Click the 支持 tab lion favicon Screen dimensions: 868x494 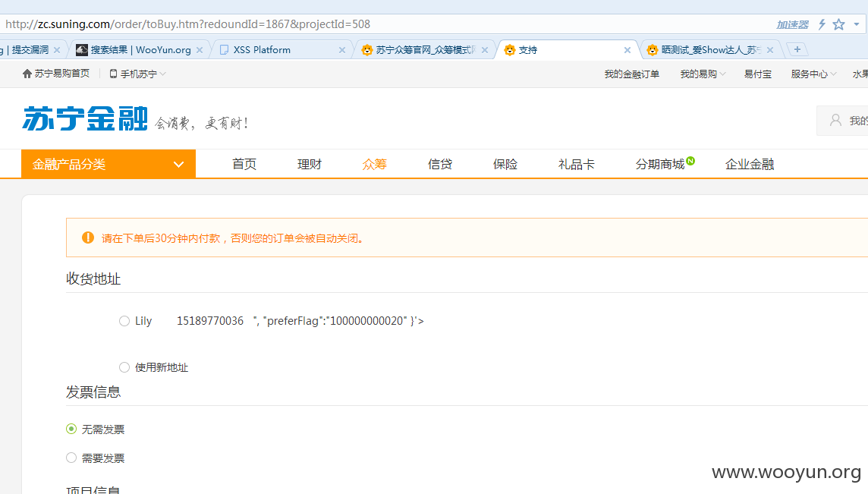[509, 50]
